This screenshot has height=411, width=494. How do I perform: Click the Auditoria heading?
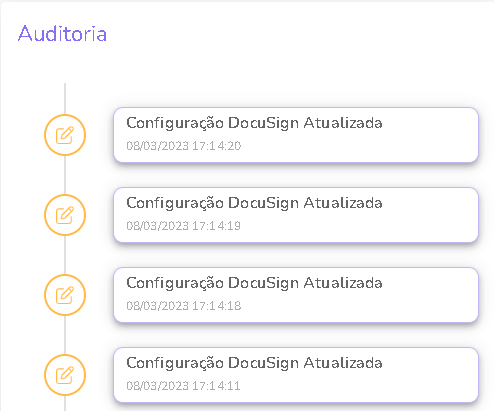[x=62, y=34]
